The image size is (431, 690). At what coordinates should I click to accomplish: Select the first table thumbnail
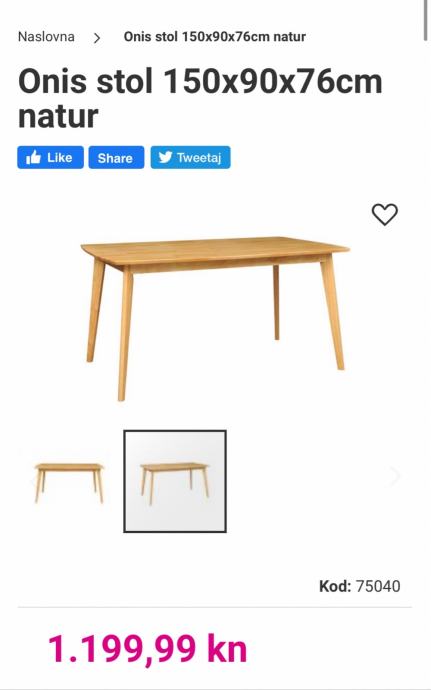(x=69, y=482)
